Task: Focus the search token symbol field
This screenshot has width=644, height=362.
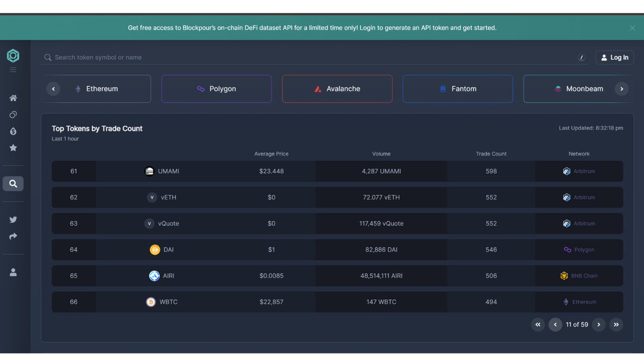Action: point(314,57)
